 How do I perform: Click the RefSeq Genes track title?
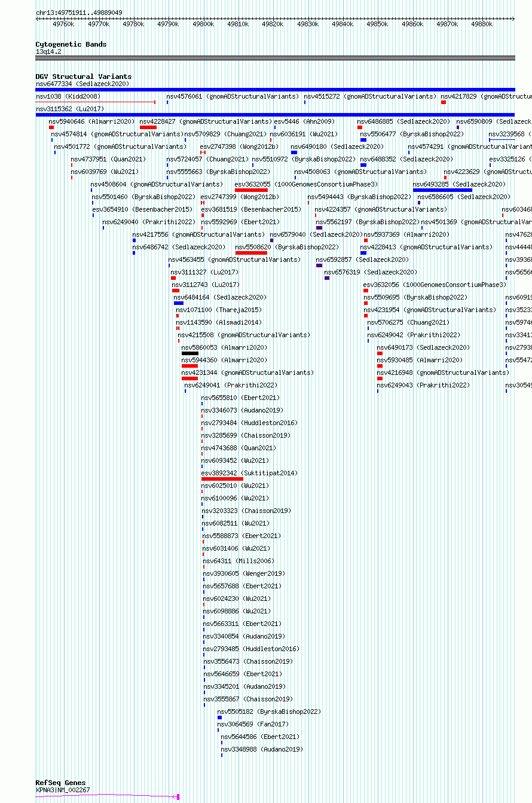(x=60, y=783)
